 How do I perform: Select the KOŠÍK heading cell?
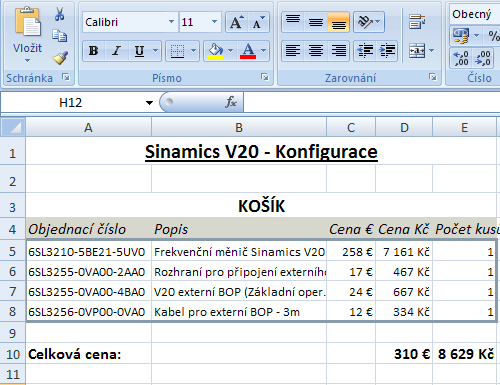click(x=261, y=206)
